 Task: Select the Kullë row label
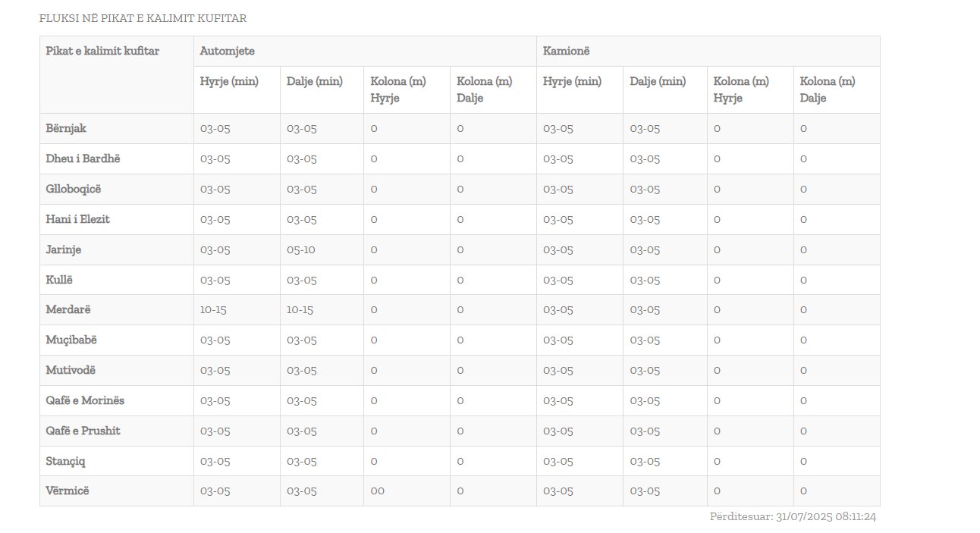point(59,280)
